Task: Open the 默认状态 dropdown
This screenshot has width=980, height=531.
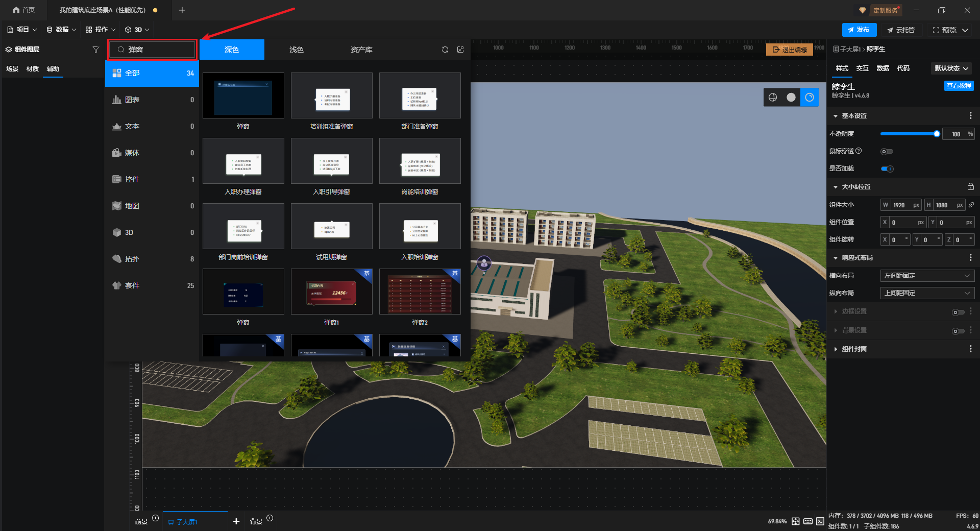Action: pos(951,68)
